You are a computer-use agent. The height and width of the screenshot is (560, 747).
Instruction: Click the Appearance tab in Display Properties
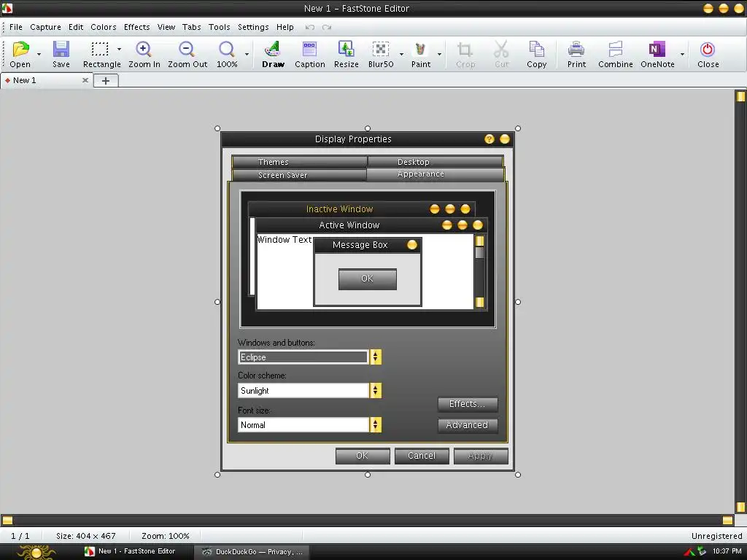pyautogui.click(x=436, y=174)
